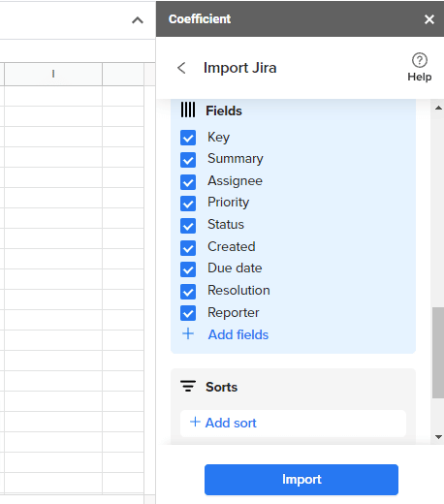Click the Fields columns icon
The width and height of the screenshot is (444, 504).
tap(188, 110)
